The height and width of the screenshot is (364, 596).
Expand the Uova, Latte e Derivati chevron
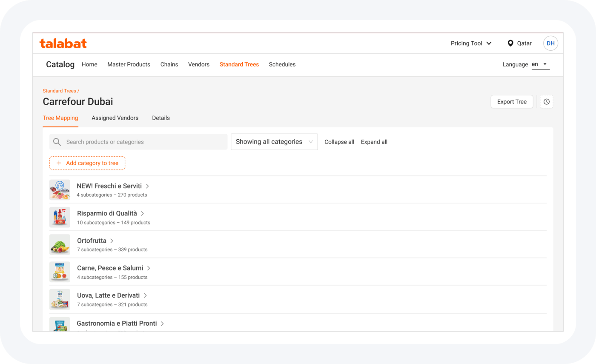tap(145, 295)
